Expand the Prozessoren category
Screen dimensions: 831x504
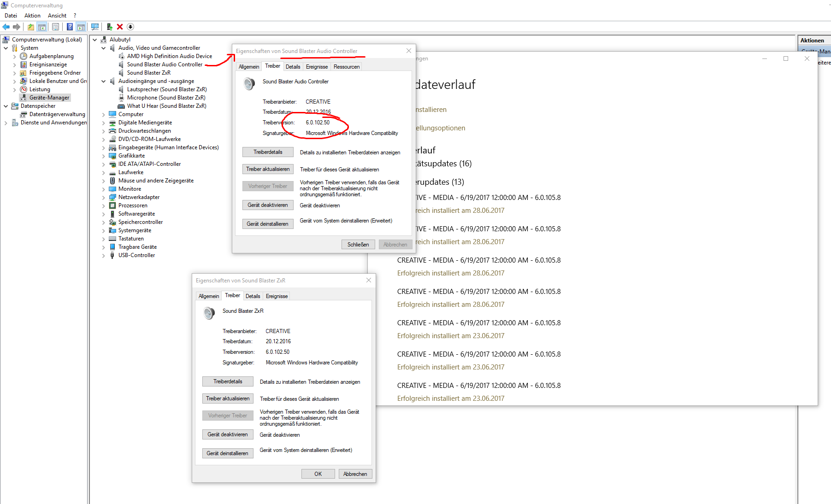(x=104, y=205)
